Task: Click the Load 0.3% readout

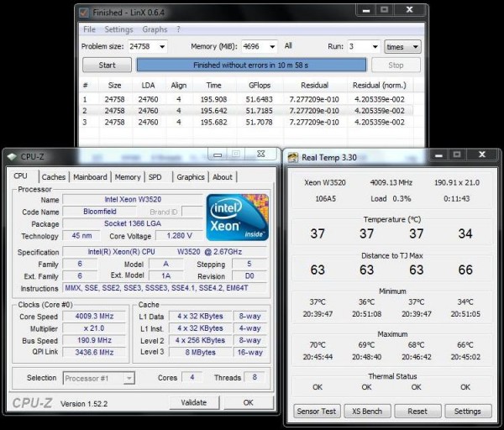Action: [391, 198]
